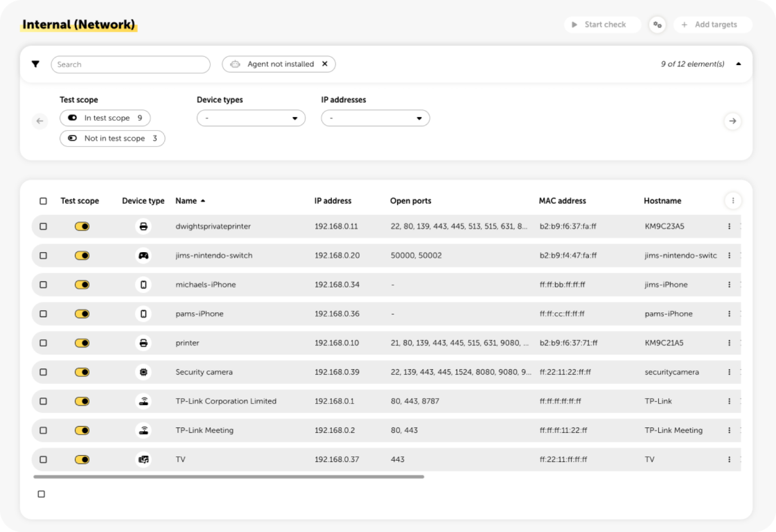Click the filter funnel icon
This screenshot has width=776, height=532.
(x=35, y=64)
